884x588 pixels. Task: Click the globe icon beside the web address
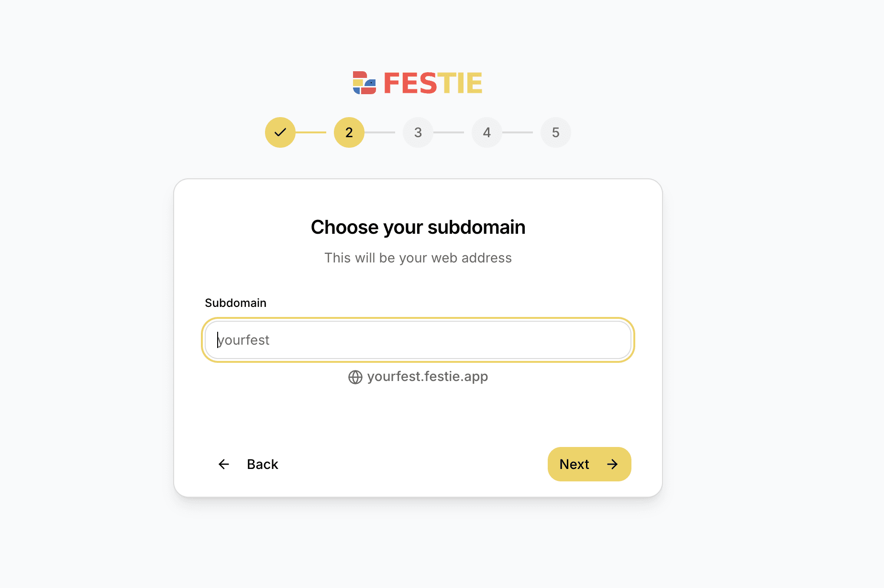pos(355,377)
